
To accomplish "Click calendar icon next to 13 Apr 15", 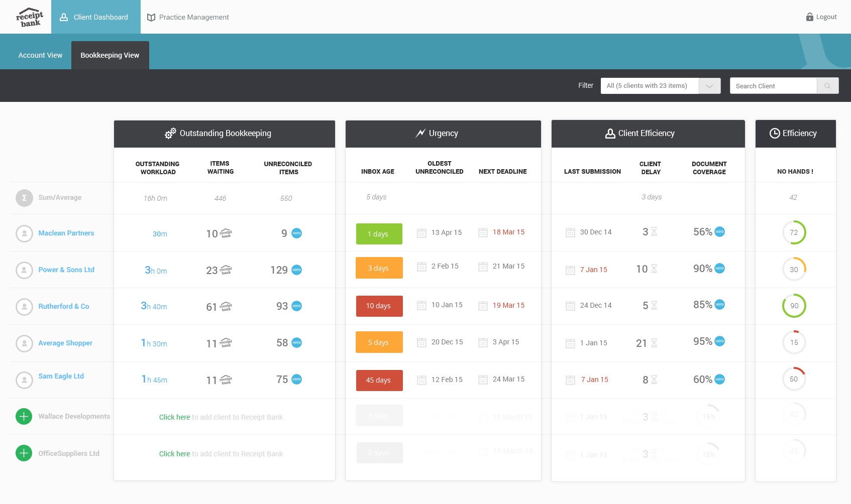I will point(421,233).
